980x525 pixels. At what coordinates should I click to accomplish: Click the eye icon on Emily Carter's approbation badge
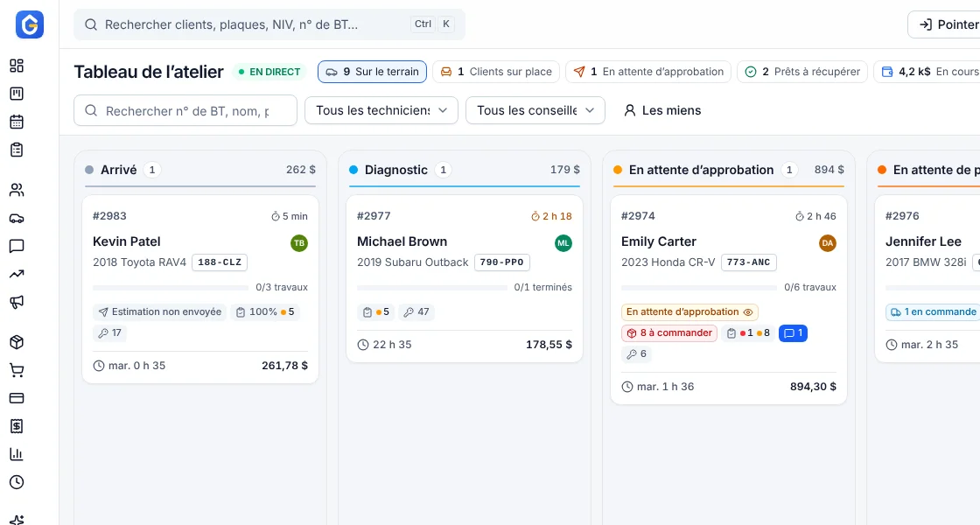(748, 311)
